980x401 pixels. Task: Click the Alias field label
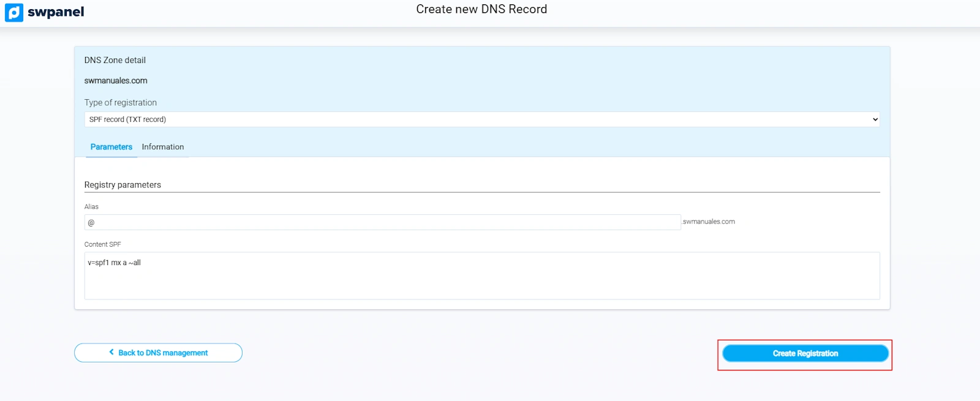click(91, 207)
